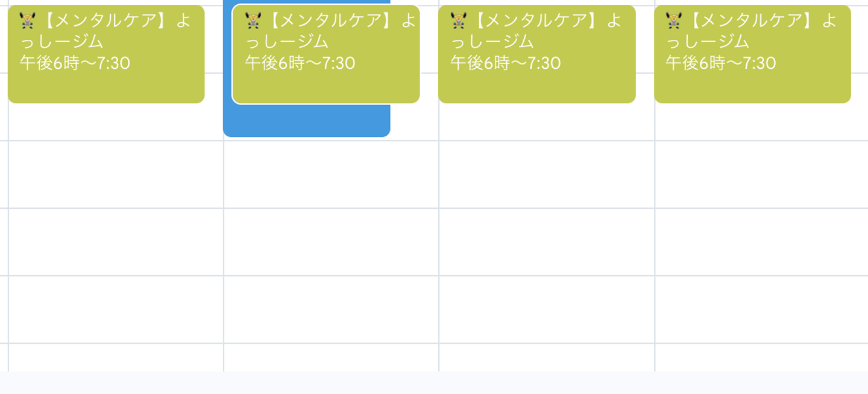The width and height of the screenshot is (868, 394).
Task: Select the blue event block behind the green event
Action: pyautogui.click(x=306, y=121)
